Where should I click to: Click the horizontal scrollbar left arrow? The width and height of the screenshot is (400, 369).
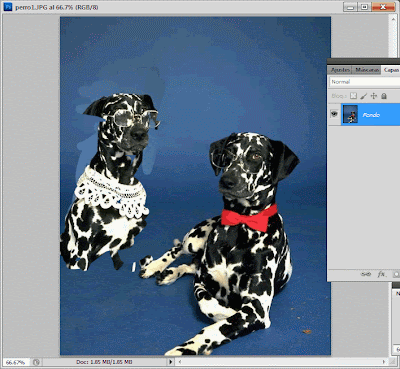click(180, 362)
